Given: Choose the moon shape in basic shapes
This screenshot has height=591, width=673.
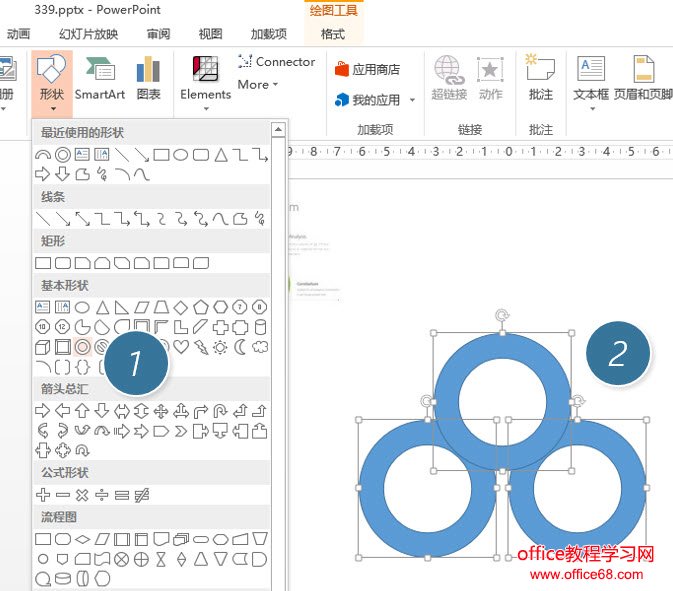Looking at the screenshot, I should tap(240, 347).
